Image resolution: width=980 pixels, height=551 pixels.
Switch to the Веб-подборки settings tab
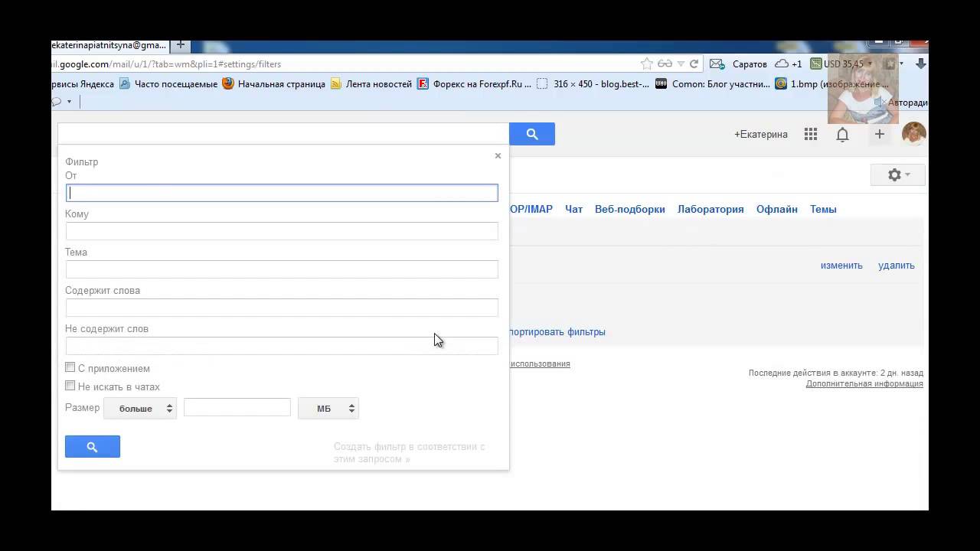(629, 209)
